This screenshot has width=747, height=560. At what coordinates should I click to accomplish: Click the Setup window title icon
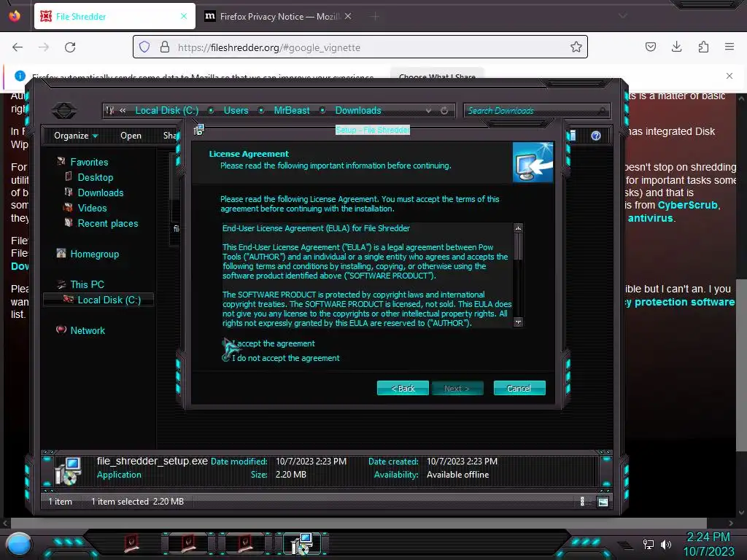(x=198, y=130)
